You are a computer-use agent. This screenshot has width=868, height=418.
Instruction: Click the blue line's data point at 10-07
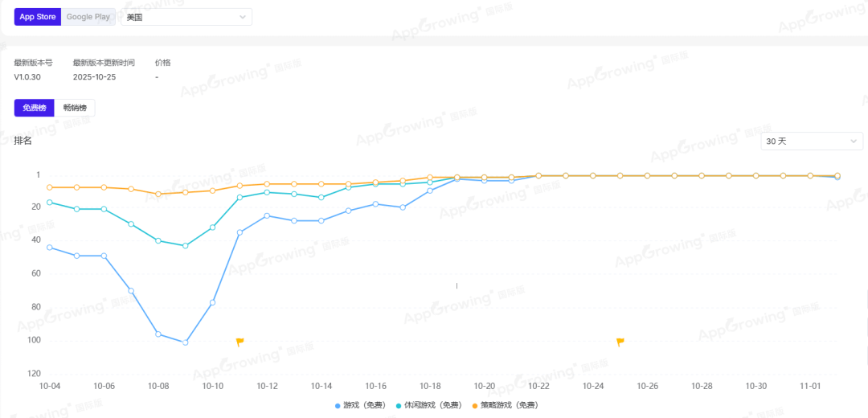pos(131,290)
